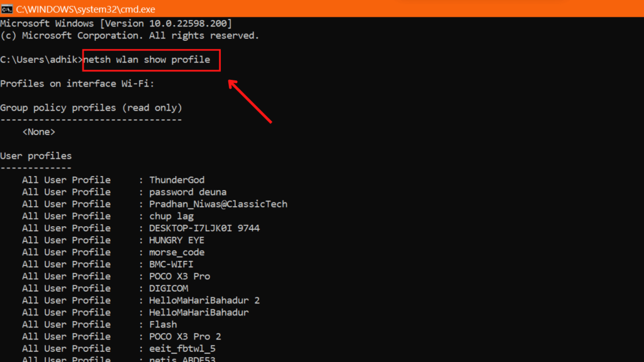Click the HelloMaHariBahadur profile name
Image resolution: width=644 pixels, height=362 pixels.
pyautogui.click(x=199, y=312)
